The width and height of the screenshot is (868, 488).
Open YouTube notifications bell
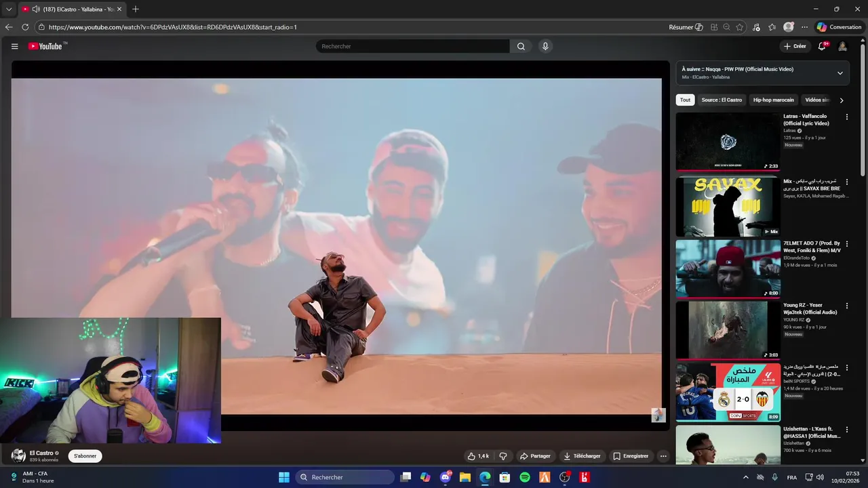point(822,46)
